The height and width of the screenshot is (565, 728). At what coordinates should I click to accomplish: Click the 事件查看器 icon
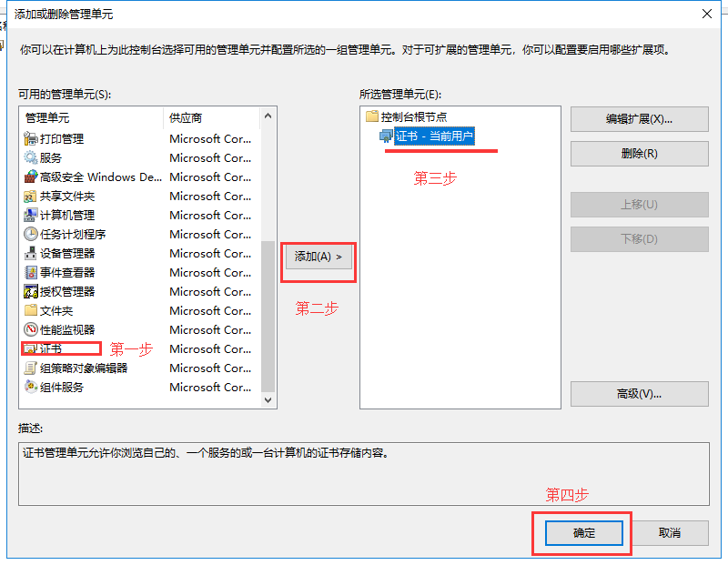pos(31,273)
